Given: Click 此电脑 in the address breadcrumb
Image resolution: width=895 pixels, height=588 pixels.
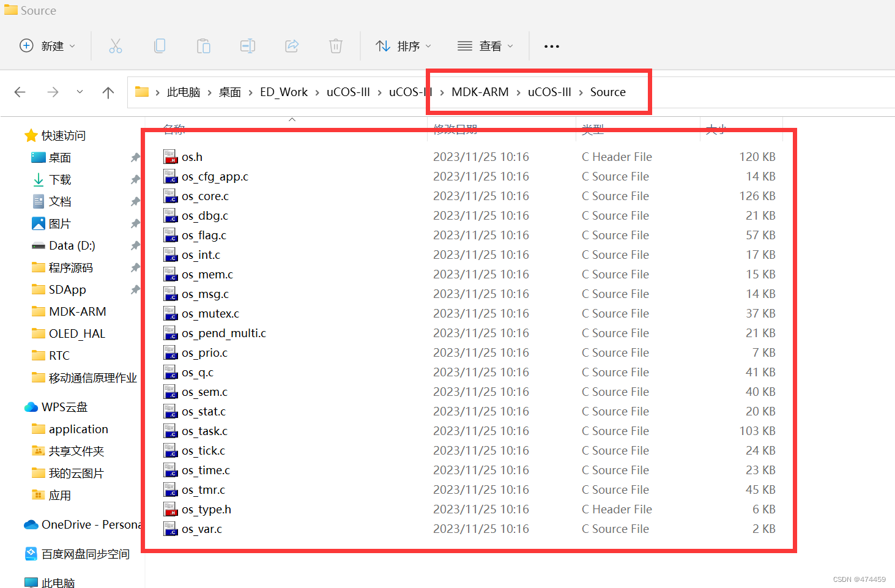Looking at the screenshot, I should click(184, 92).
